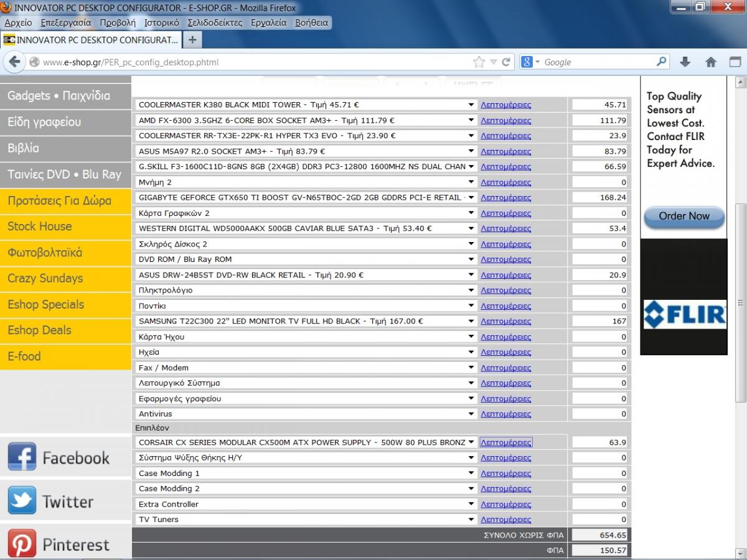The image size is (747, 560).
Task: Open the URL history dropdown arrow
Action: point(493,62)
